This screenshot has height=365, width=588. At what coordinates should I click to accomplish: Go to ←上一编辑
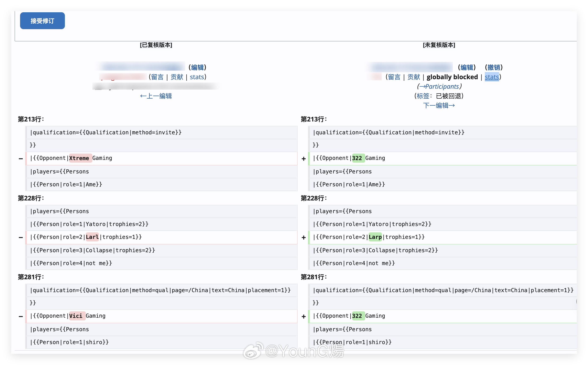(156, 96)
